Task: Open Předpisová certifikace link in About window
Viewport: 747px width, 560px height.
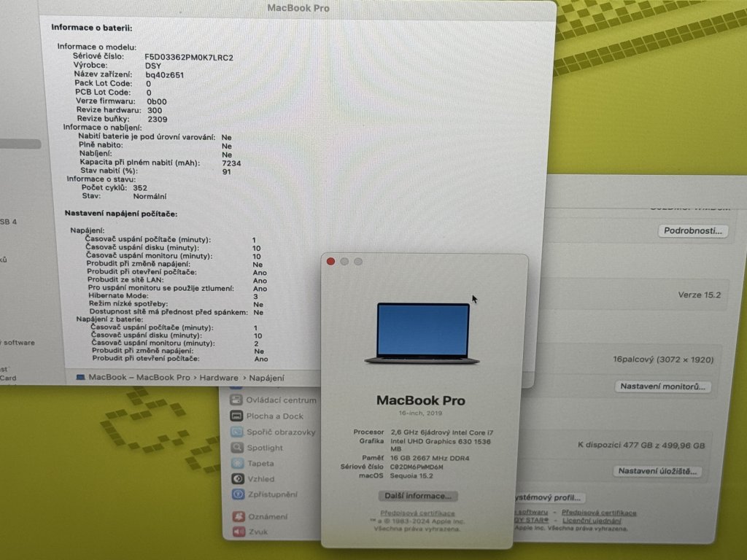Action: click(x=417, y=513)
